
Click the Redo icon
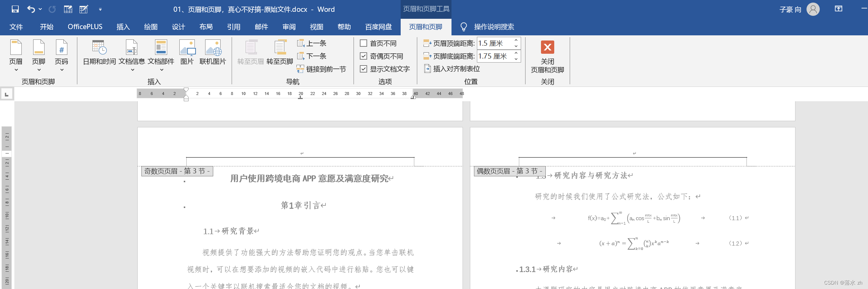pos(52,9)
